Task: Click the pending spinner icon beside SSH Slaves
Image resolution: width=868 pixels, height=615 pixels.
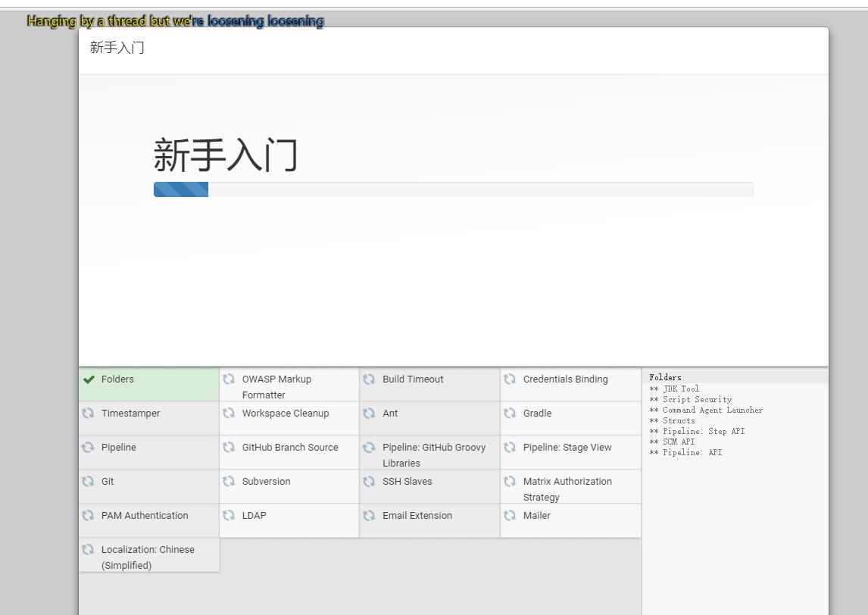Action: (369, 481)
